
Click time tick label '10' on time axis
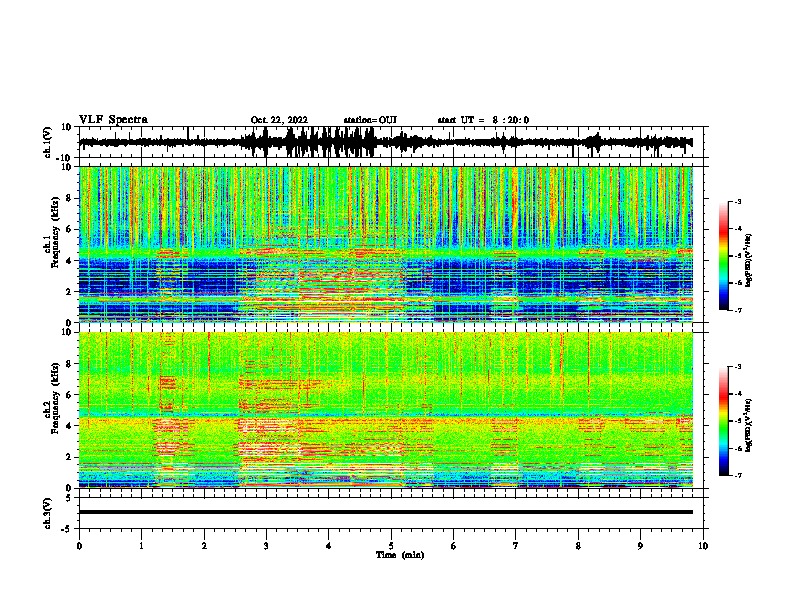click(703, 546)
